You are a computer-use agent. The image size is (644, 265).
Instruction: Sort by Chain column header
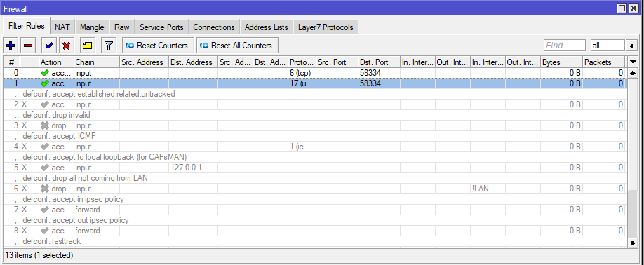click(97, 62)
